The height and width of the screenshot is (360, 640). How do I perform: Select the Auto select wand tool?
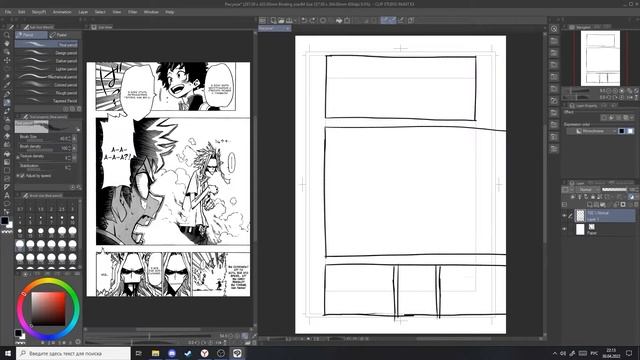click(x=7, y=77)
